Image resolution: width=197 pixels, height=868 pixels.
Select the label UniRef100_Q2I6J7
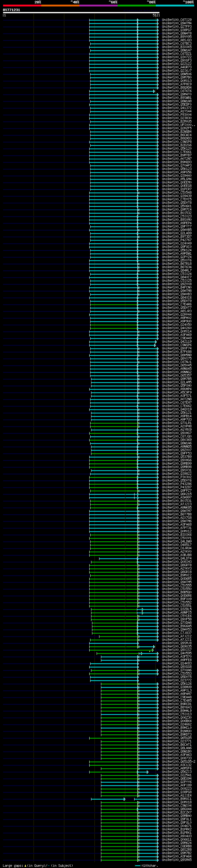(177, 71)
